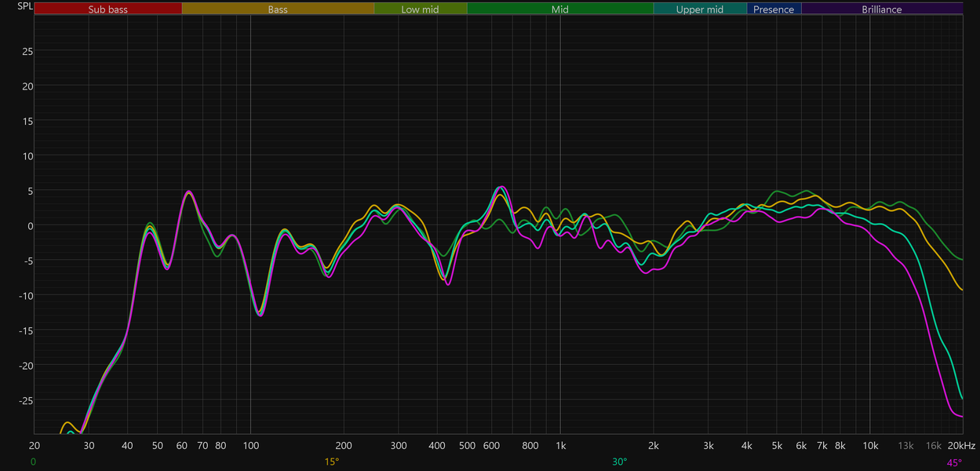980x471 pixels.
Task: Click the Presence band header
Action: point(774,9)
